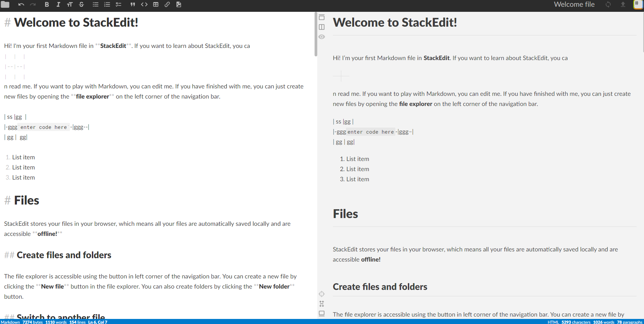Toggle the status bar visibility
Viewport: 644px width, 324px height.
coord(321,314)
